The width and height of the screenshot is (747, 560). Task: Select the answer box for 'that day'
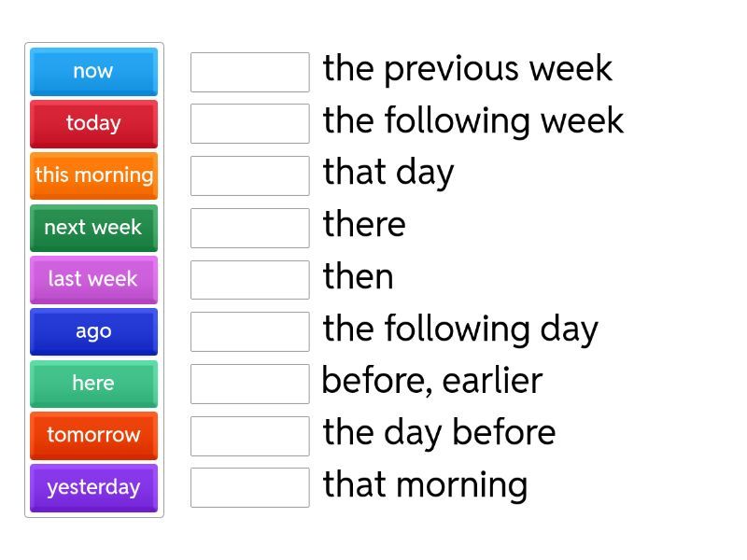[x=249, y=175]
